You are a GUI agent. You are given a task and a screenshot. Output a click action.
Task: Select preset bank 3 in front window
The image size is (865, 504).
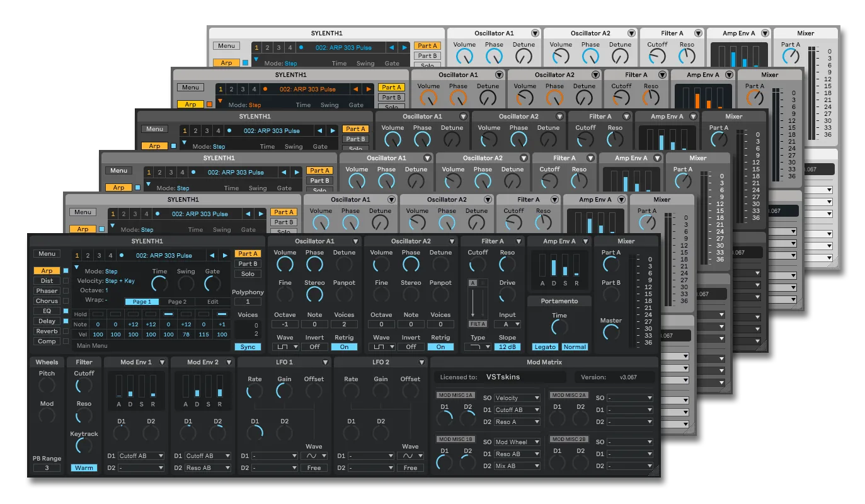(100, 256)
